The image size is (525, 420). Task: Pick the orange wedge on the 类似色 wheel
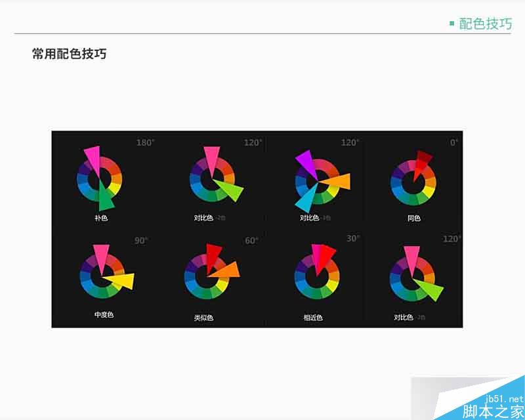pyautogui.click(x=227, y=272)
